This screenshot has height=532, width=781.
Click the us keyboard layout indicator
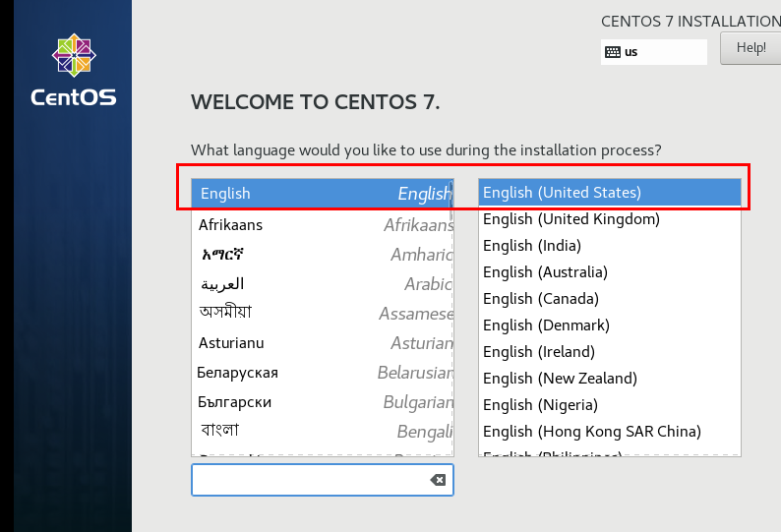click(653, 52)
